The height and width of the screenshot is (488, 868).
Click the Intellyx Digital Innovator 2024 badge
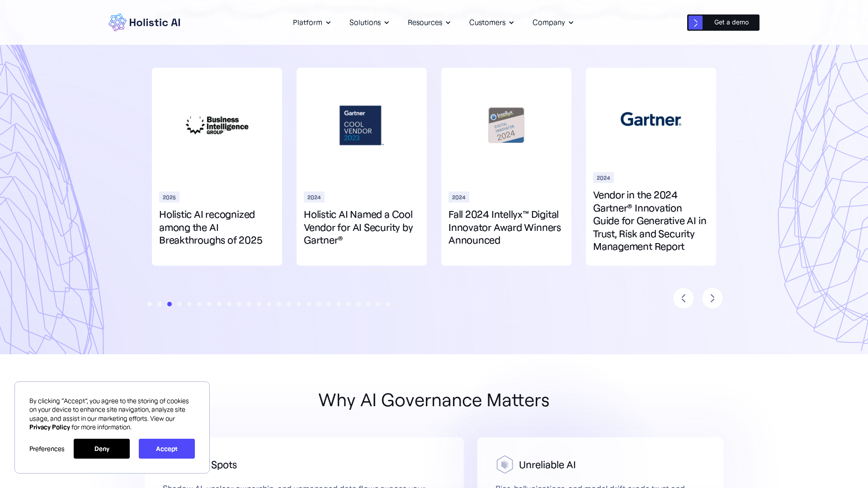506,125
